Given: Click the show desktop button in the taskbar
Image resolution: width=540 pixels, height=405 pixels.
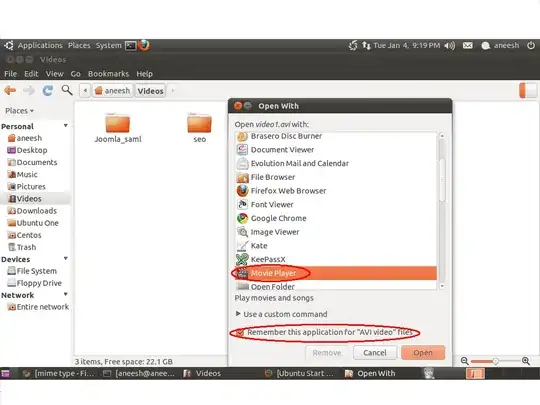Looking at the screenshot, I should [5, 373].
